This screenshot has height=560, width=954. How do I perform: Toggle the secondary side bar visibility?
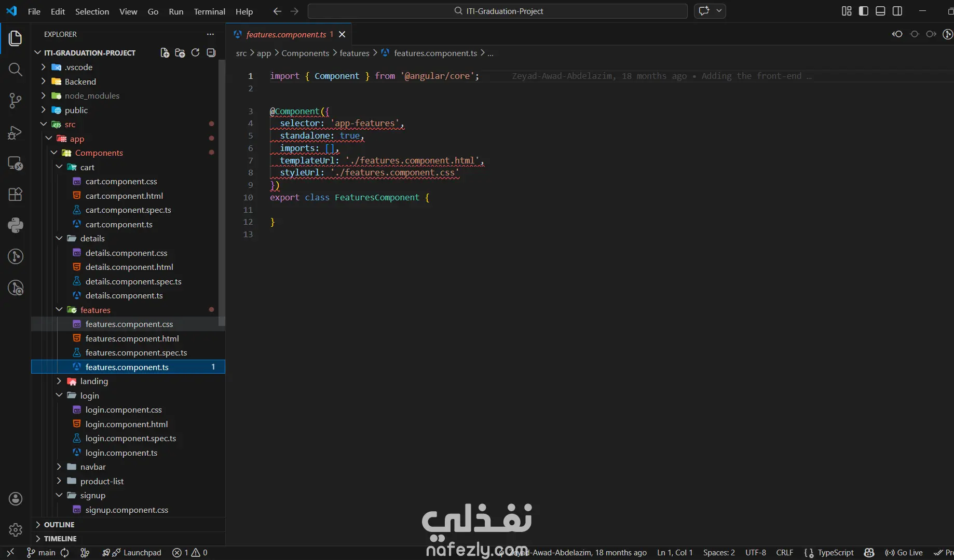tap(897, 11)
